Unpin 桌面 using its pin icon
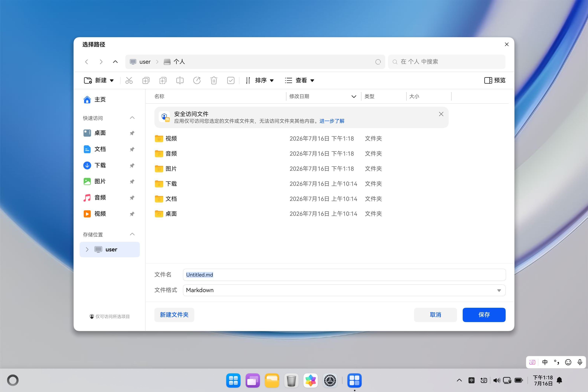Image resolution: width=588 pixels, height=392 pixels. [x=132, y=133]
